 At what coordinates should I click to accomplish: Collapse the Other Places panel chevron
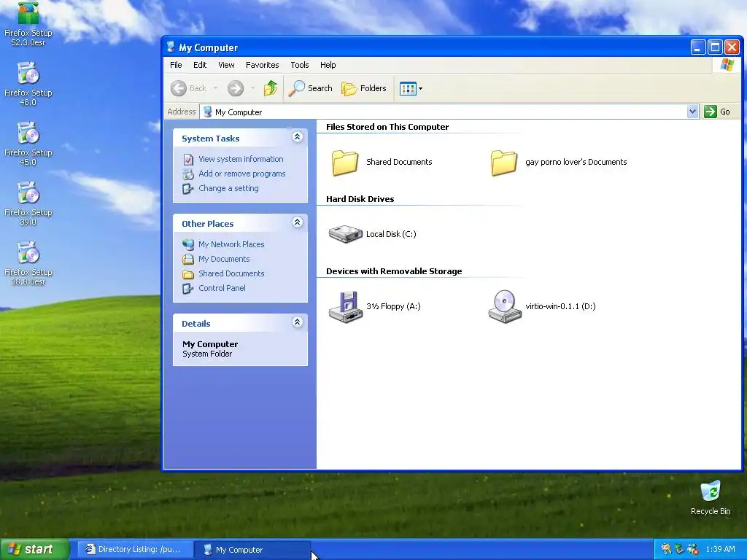coord(298,222)
